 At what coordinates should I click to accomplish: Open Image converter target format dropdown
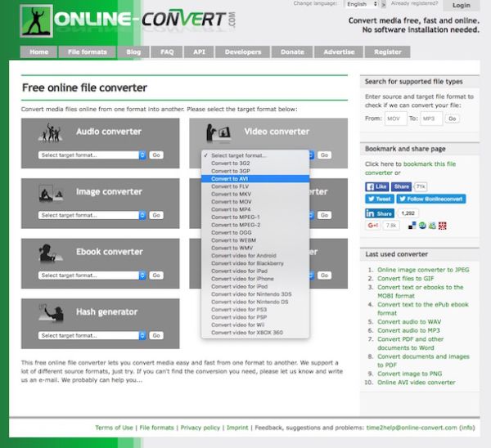coord(92,215)
